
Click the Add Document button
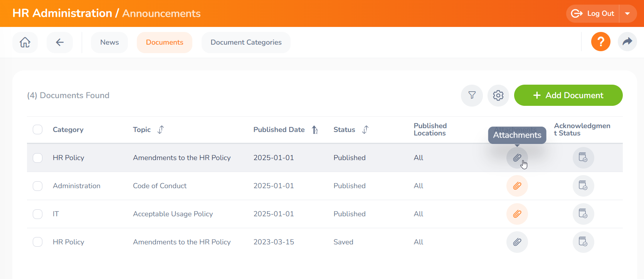point(568,95)
